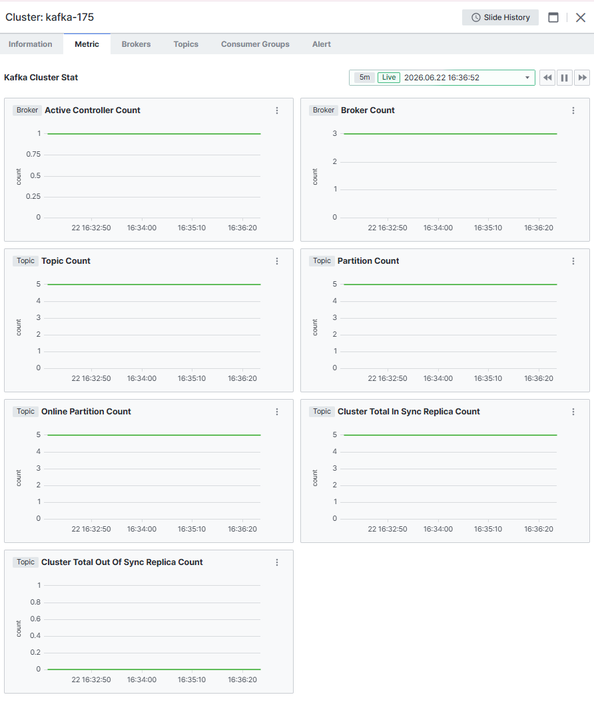This screenshot has height=713, width=594.
Task: Toggle the Live mode badge
Action: (388, 77)
